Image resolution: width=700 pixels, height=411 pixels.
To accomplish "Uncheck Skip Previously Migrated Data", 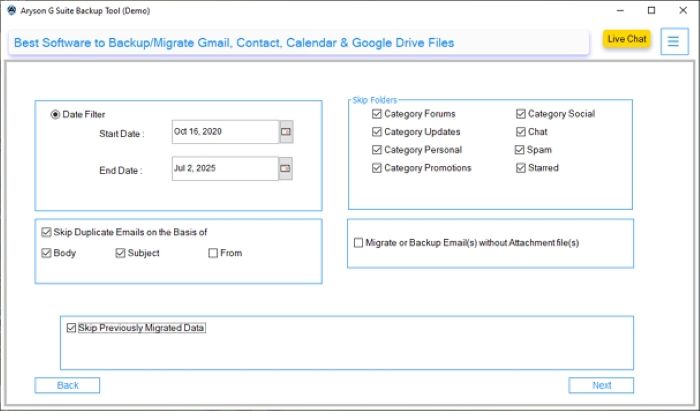I will pyautogui.click(x=71, y=328).
